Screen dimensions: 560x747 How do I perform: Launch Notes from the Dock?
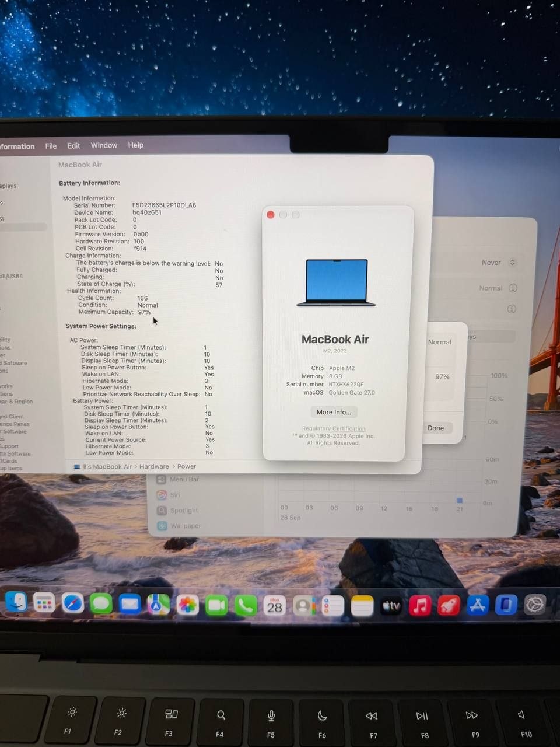[362, 606]
